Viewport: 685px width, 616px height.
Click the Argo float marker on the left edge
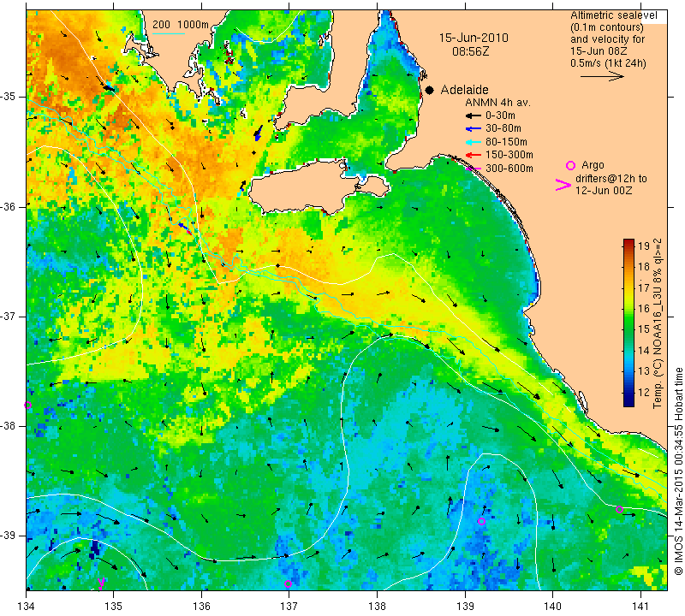[27, 406]
